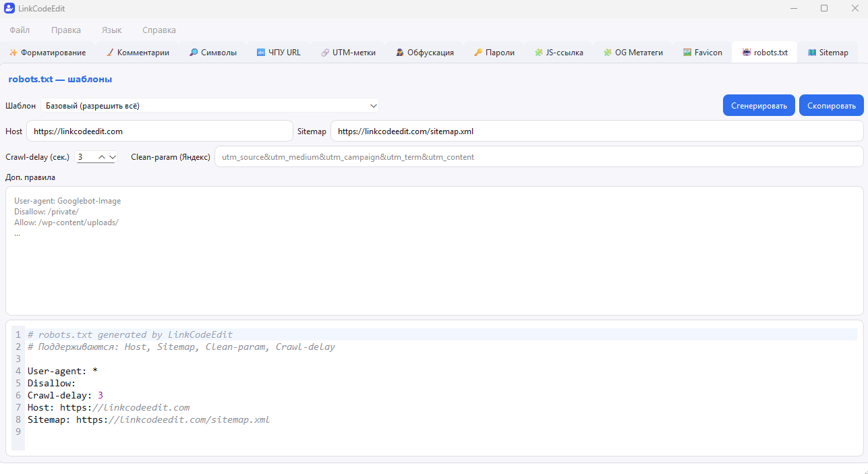Click the Crawl-delay value field showing 3
868x474 pixels.
tap(86, 157)
